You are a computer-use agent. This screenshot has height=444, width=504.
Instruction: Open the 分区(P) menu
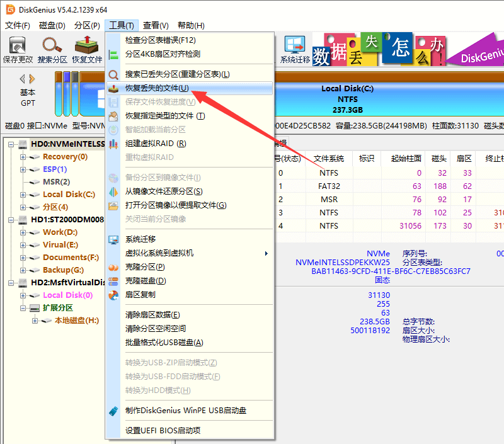[87, 25]
